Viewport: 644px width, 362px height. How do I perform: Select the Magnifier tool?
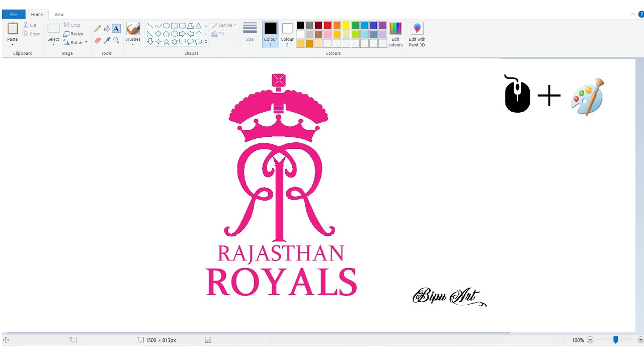point(116,40)
